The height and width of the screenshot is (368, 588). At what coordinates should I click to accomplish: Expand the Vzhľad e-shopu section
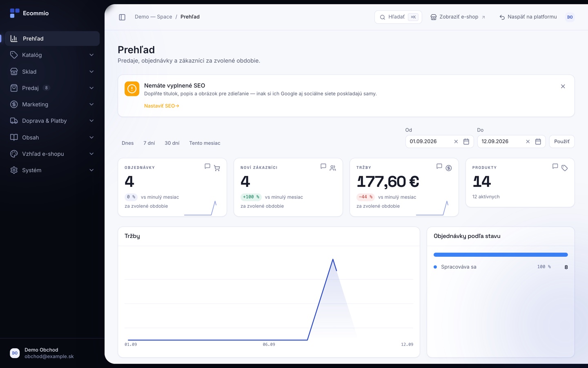tap(52, 154)
